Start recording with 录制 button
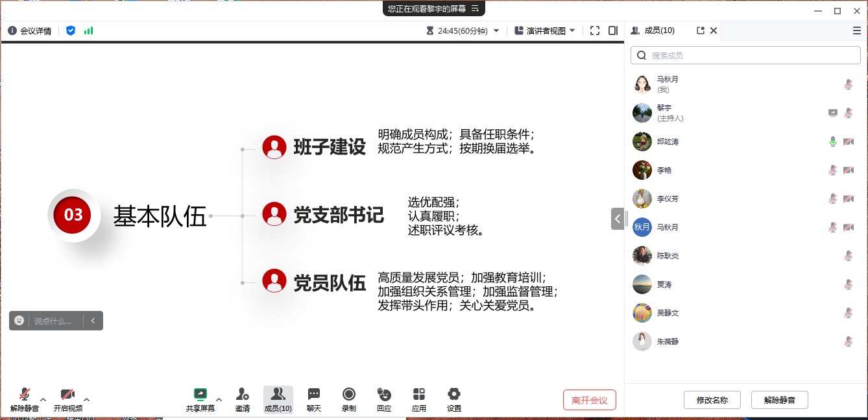Viewport: 868px width, 420px height. tap(349, 399)
